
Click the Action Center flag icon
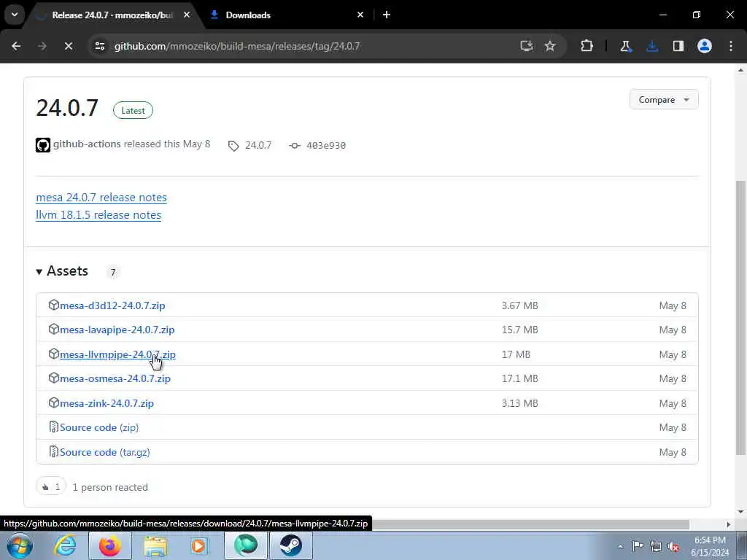tap(638, 546)
